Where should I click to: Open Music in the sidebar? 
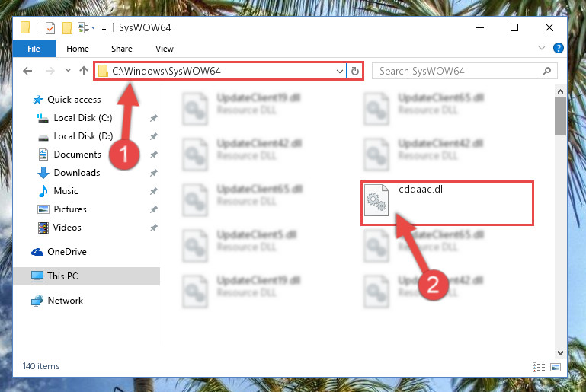(66, 191)
